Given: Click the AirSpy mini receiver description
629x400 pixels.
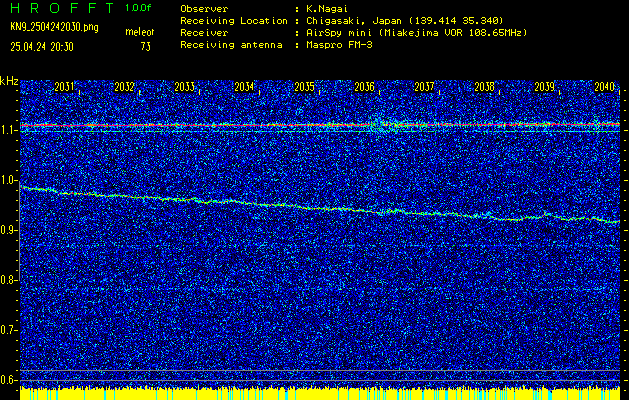Looking at the screenshot, I should click(416, 33).
